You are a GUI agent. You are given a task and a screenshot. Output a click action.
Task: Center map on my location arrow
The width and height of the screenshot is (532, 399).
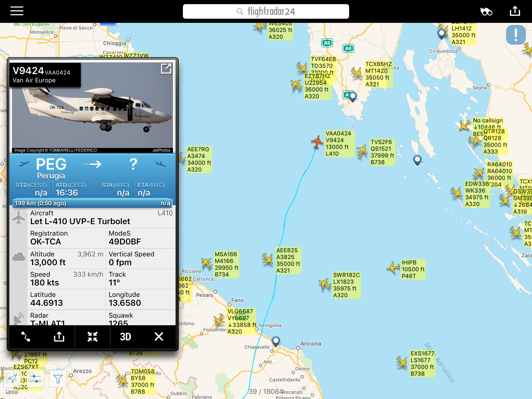coord(12,379)
